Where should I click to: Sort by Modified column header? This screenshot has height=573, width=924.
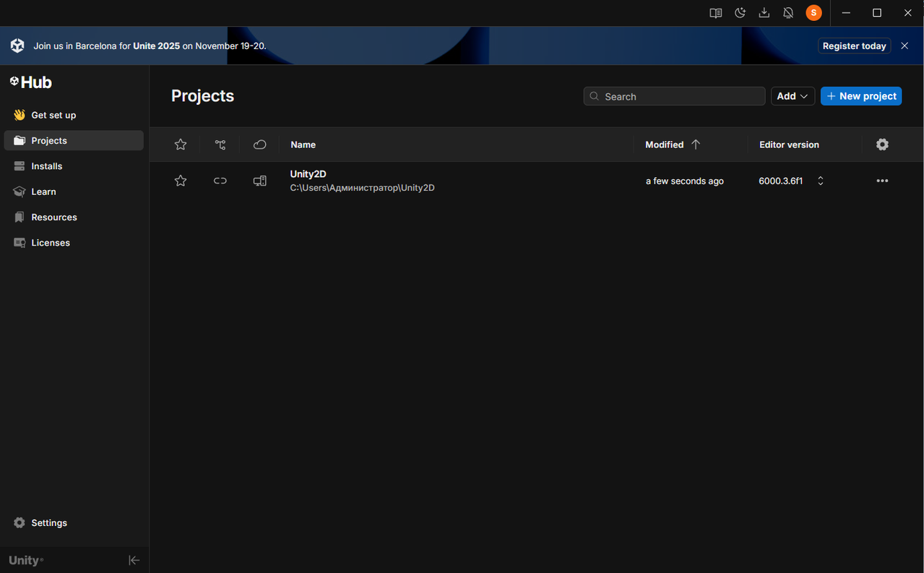click(665, 145)
